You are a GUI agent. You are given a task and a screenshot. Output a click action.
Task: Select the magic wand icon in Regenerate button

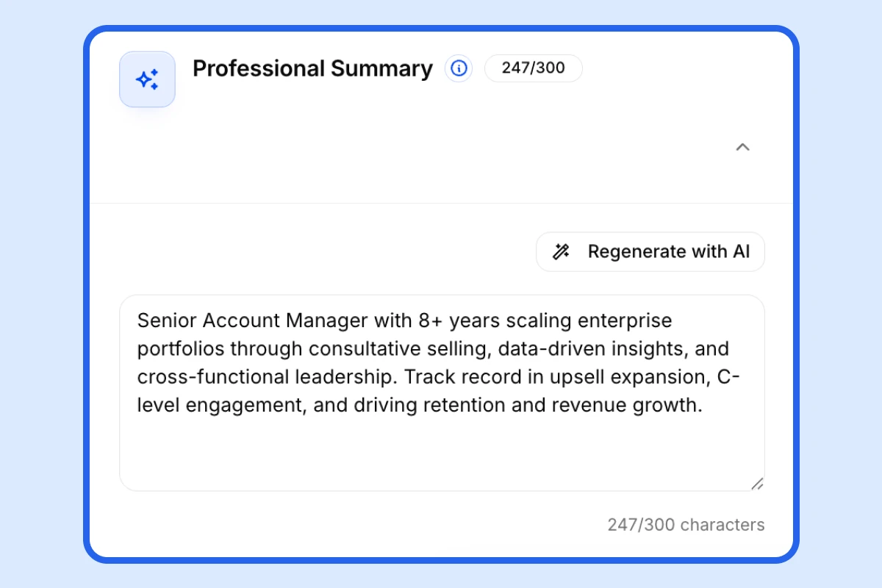tap(562, 251)
